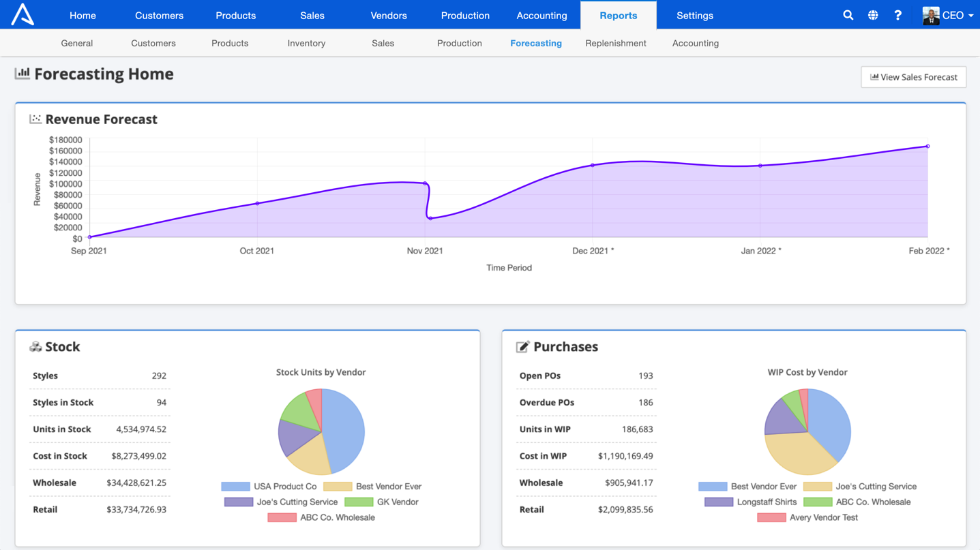Click the Stock boxes icon
Screen dimensions: 980x550
click(x=35, y=347)
